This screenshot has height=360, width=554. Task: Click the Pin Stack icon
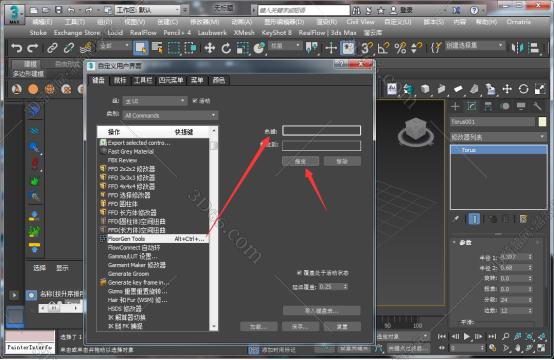(x=456, y=219)
